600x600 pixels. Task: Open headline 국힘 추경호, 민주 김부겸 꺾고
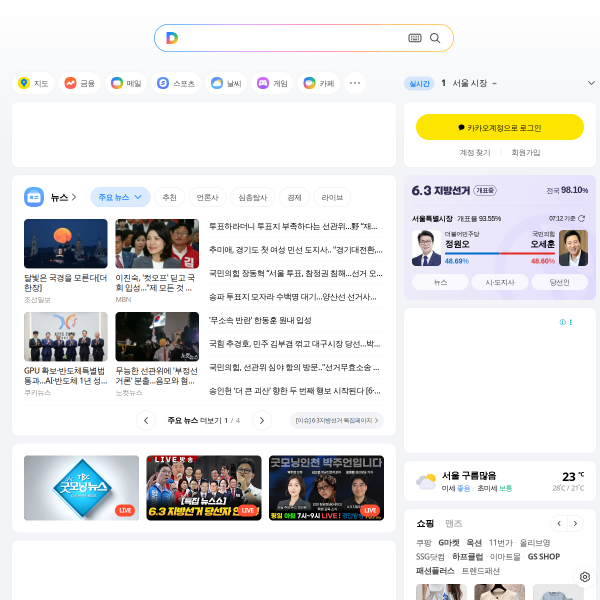[x=295, y=344]
